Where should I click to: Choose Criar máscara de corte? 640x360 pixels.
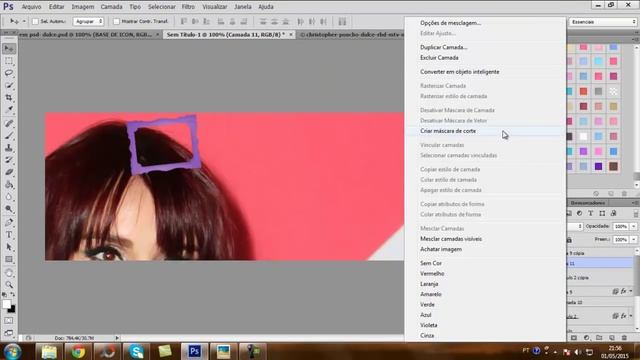coord(448,131)
